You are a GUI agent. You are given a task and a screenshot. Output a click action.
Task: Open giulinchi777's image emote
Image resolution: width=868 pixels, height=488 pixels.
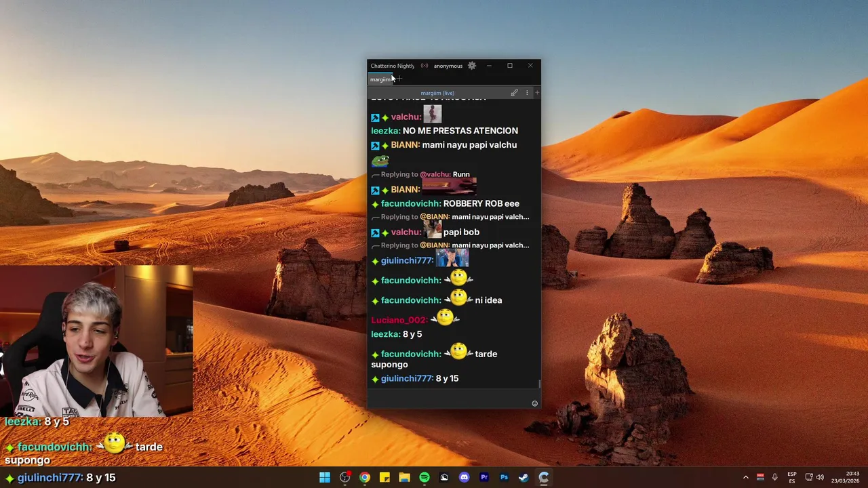(452, 258)
